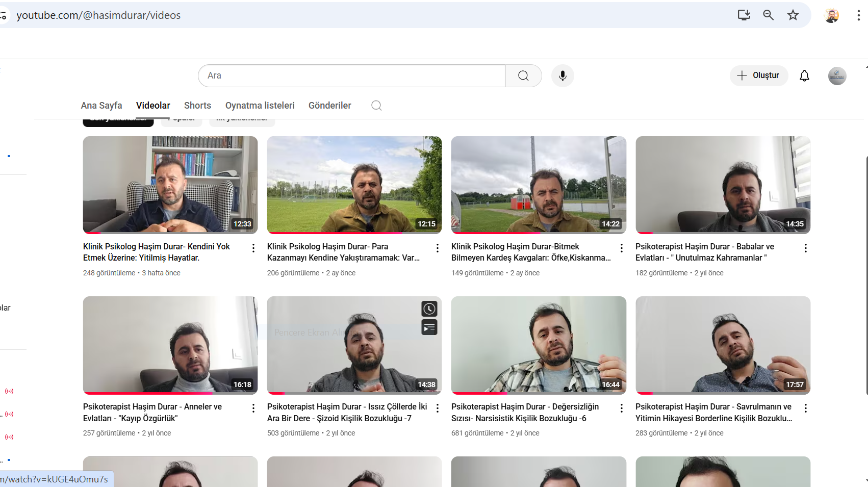Play the 16:18 Kayıp Özgürlük thumbnail
Screen dimensions: 868x487
(170, 345)
